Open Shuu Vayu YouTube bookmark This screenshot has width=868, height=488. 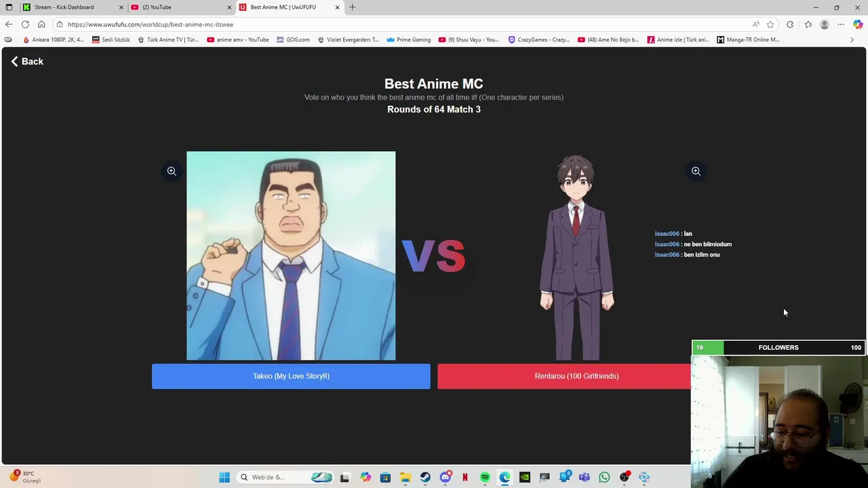[469, 40]
